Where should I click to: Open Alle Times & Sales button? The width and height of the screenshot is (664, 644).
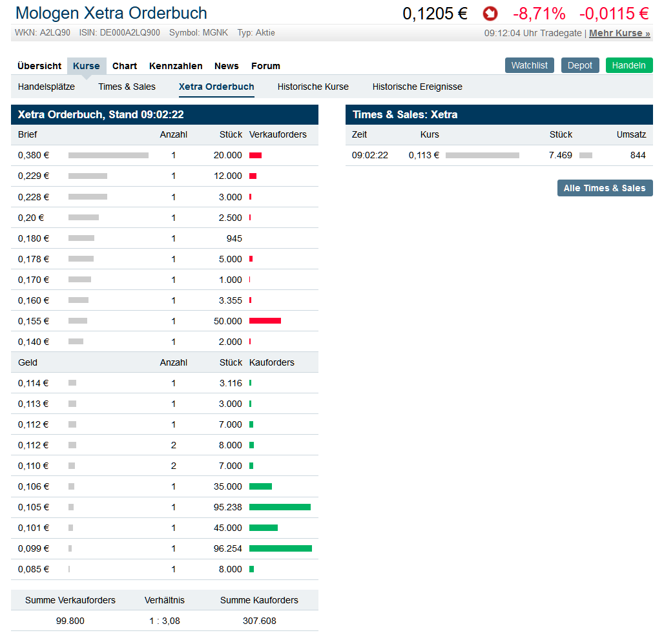605,188
